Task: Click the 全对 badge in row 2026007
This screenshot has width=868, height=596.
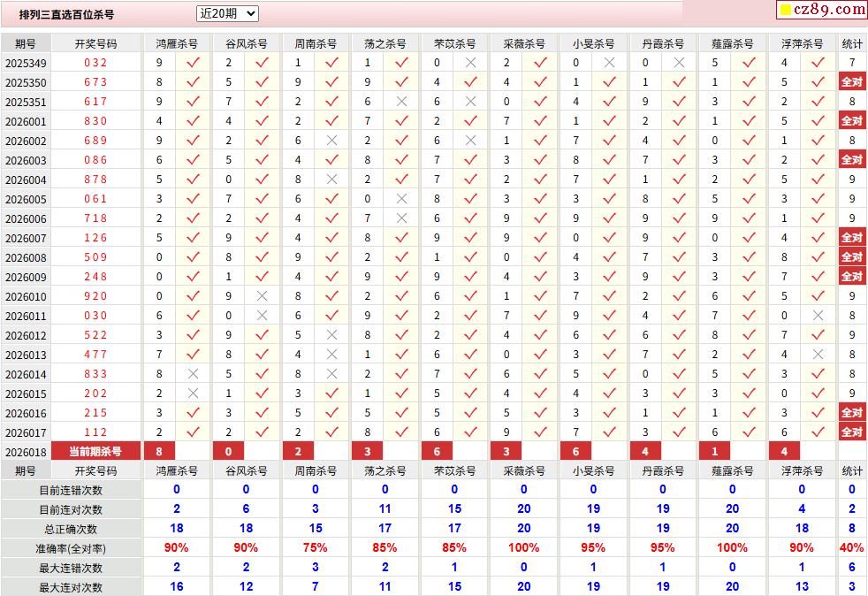Action: point(852,238)
